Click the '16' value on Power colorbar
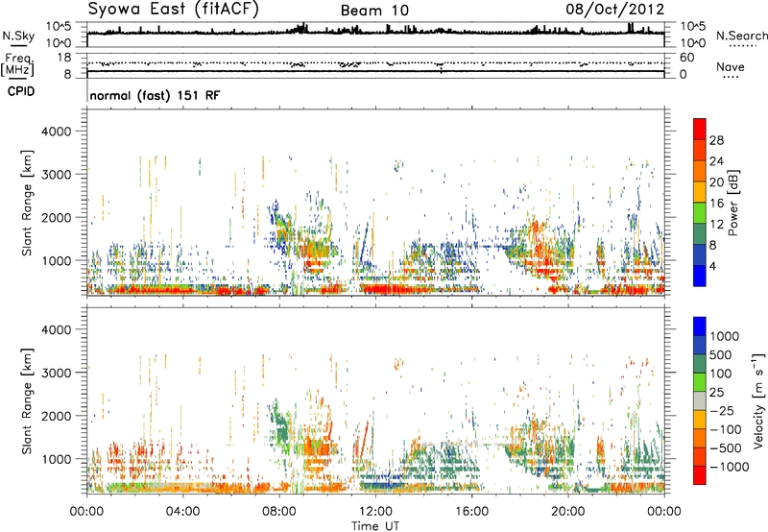Viewport: 768px width, 532px height. point(716,203)
